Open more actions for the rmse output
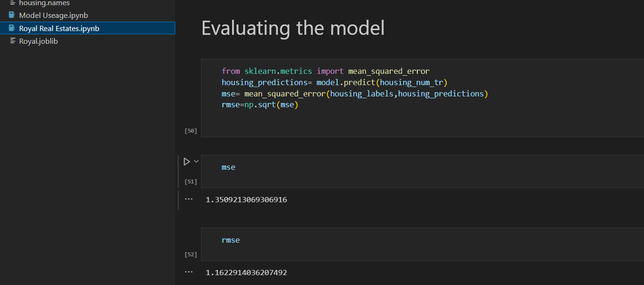644x285 pixels. pos(188,271)
